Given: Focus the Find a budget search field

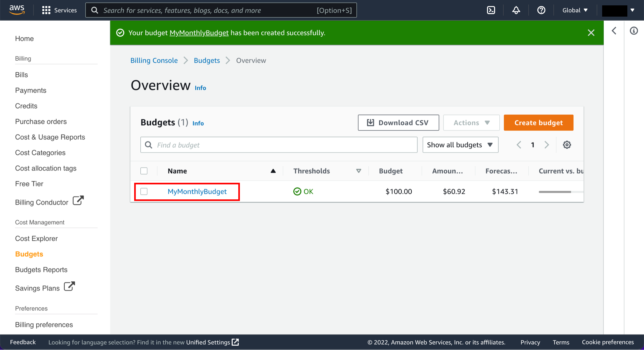Looking at the screenshot, I should [x=279, y=145].
